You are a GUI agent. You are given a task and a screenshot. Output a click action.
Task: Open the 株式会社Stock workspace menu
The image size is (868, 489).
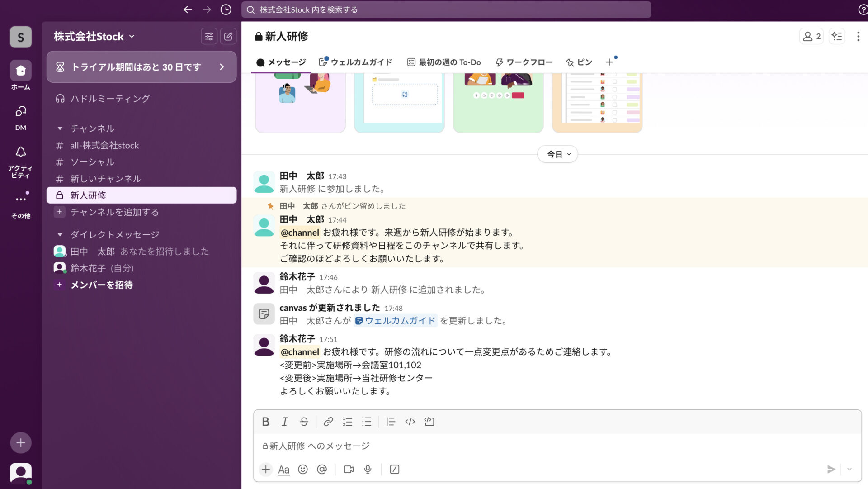(93, 36)
